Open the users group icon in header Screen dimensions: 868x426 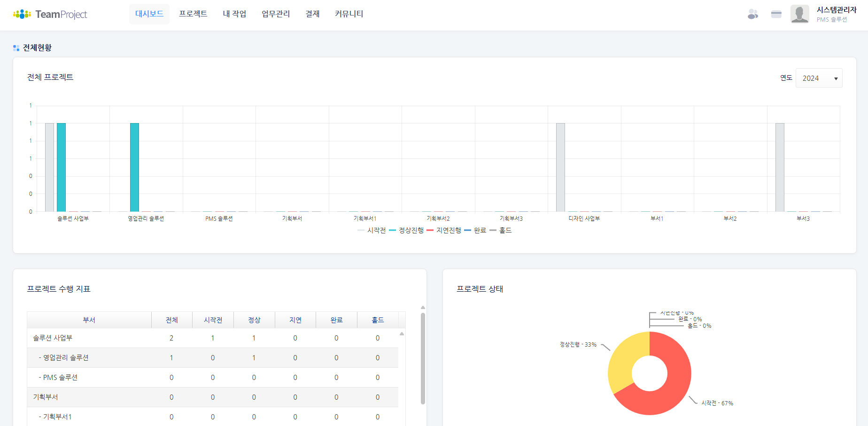pos(752,14)
